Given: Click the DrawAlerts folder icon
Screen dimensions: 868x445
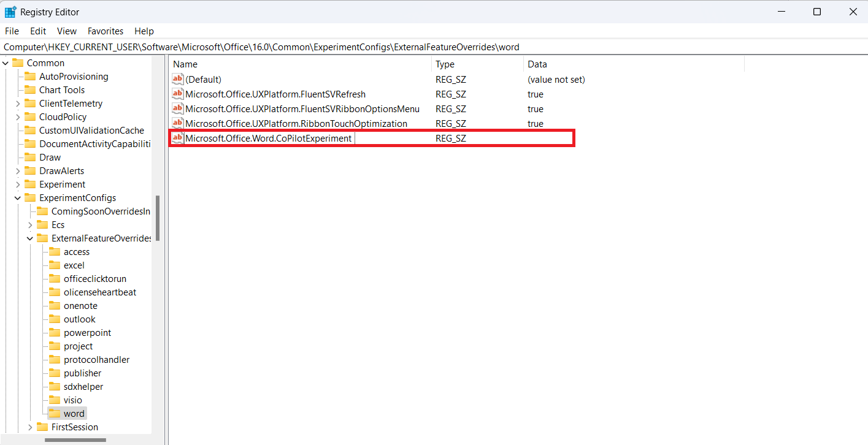Looking at the screenshot, I should (x=29, y=170).
